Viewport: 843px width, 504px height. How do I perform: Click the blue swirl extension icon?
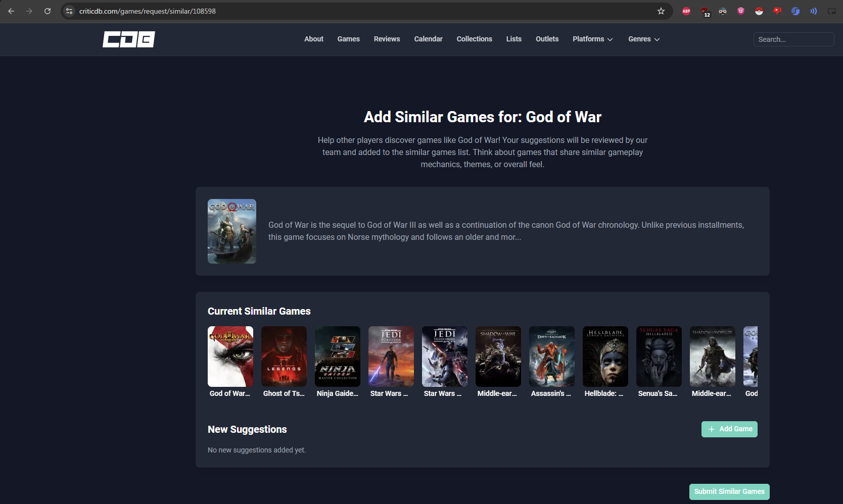click(795, 11)
